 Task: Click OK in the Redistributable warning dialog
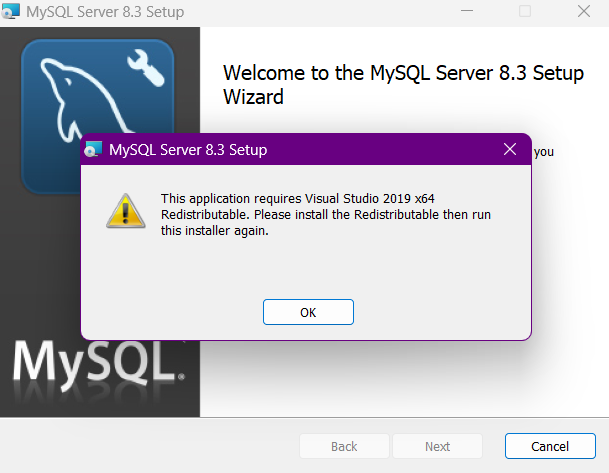coord(308,312)
